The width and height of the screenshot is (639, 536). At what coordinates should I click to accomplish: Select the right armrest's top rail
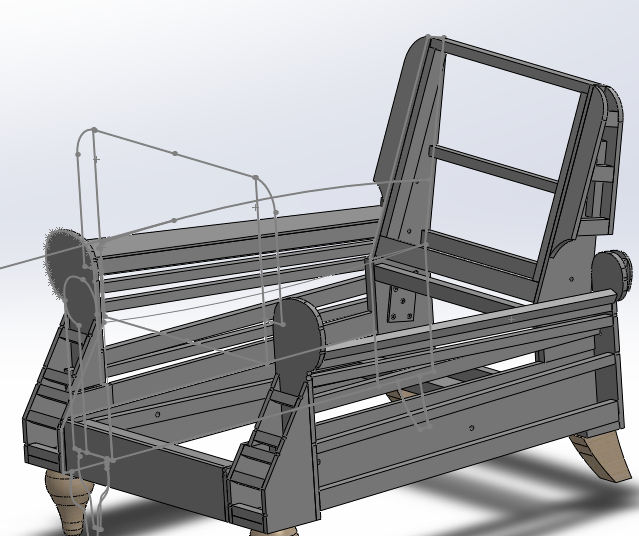point(460,329)
